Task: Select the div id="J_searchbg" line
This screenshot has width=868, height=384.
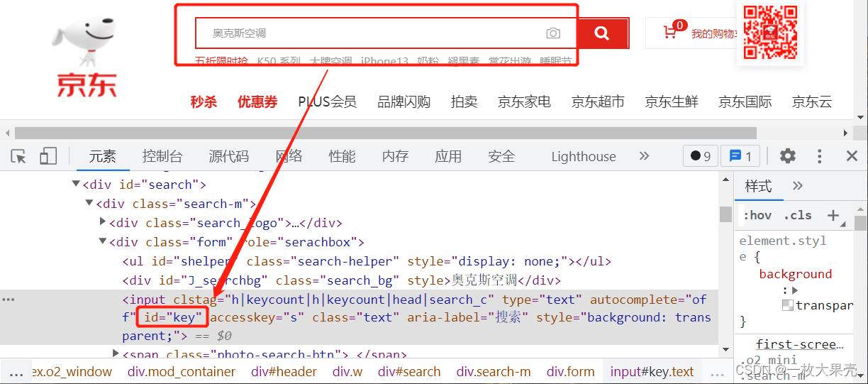Action: click(342, 280)
